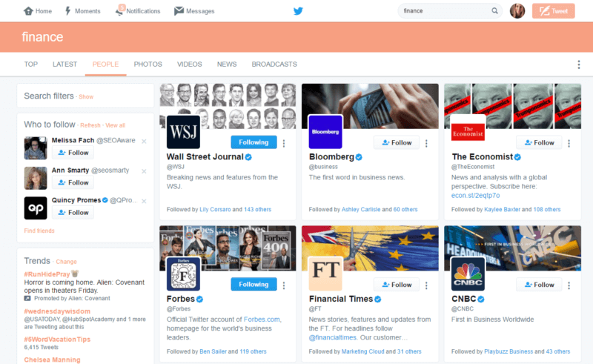Click the Tweet compose button
Viewport: 593px width, 364px height.
[553, 11]
